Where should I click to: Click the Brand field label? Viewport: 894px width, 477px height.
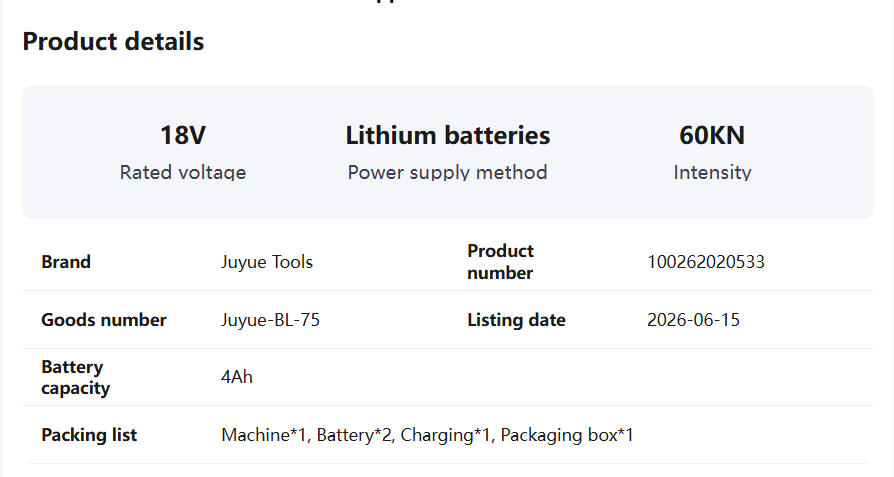coord(66,262)
